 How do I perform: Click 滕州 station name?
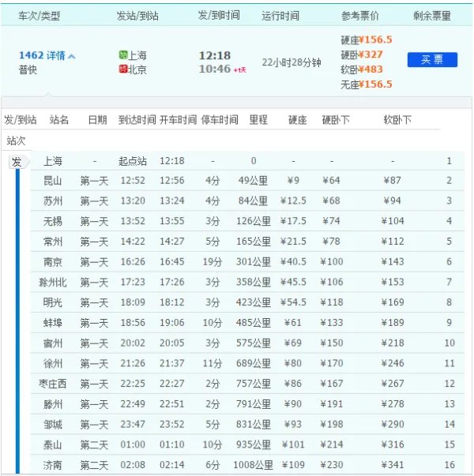(53, 404)
